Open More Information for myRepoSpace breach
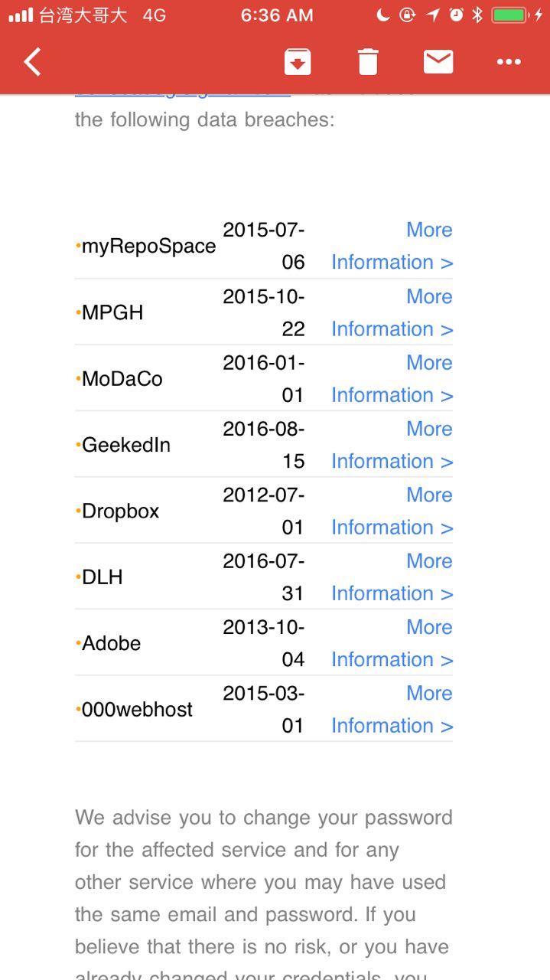Viewport: 550px width, 980px height. click(x=392, y=246)
